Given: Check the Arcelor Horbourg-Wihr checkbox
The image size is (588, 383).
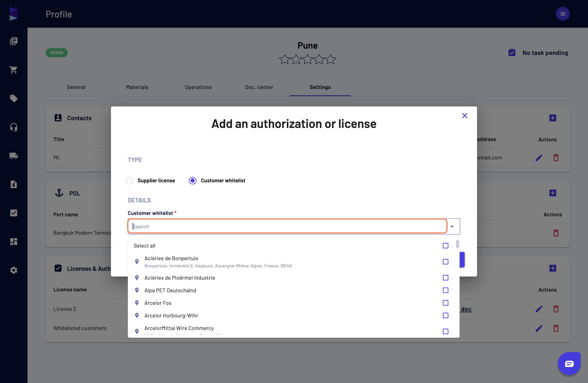Looking at the screenshot, I should 446,315.
